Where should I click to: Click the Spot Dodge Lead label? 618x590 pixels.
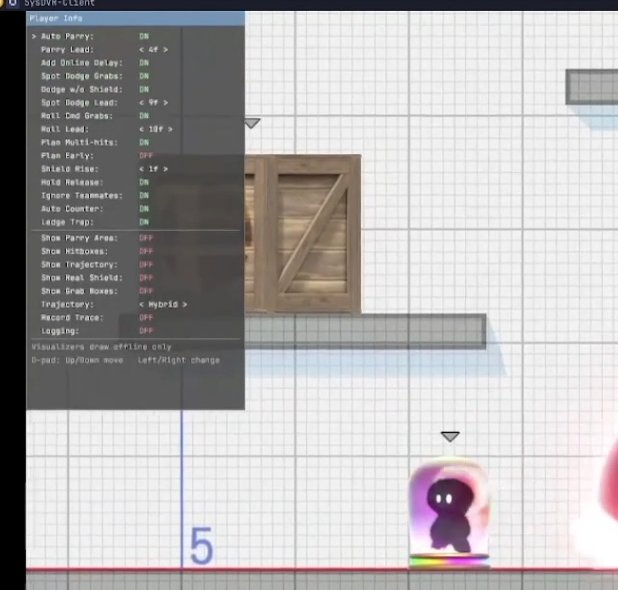tap(80, 102)
